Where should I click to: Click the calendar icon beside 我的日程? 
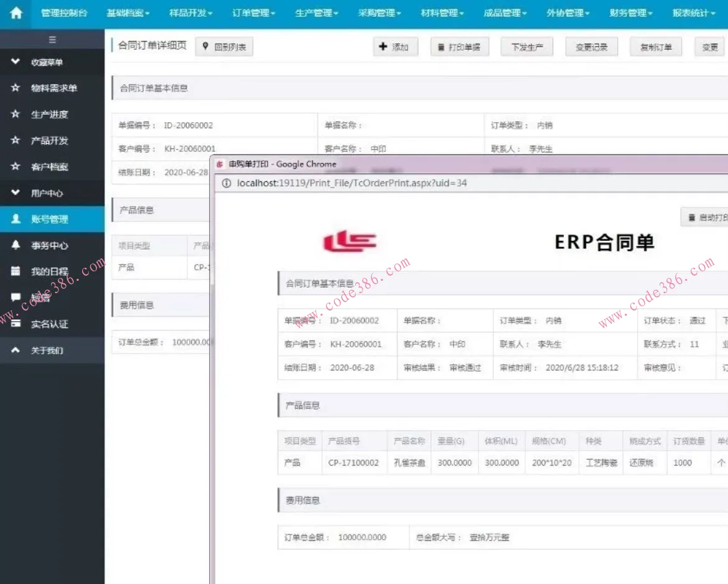(17, 271)
